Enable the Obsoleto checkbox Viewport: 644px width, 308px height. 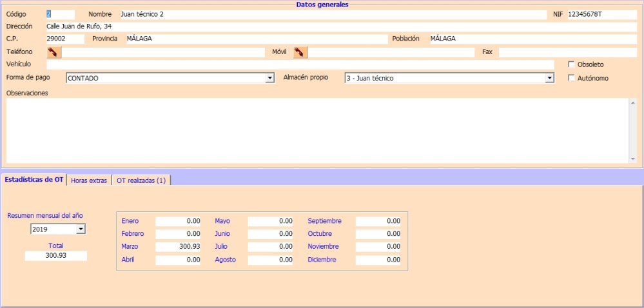click(x=571, y=64)
